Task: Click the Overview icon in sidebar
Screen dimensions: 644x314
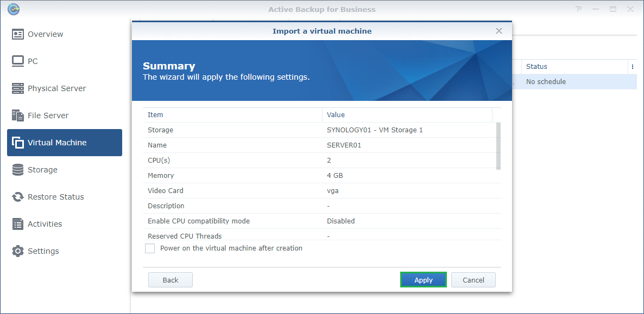Action: pos(18,34)
